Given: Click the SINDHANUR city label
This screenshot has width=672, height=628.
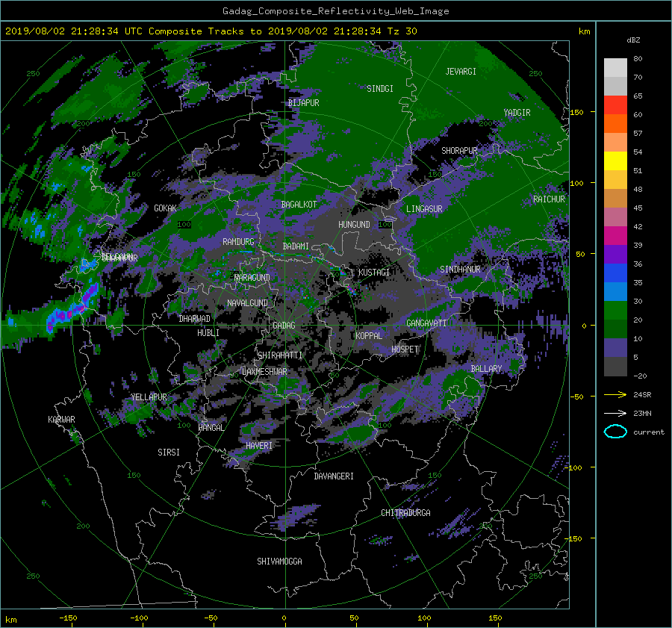Looking at the screenshot, I should (x=460, y=270).
